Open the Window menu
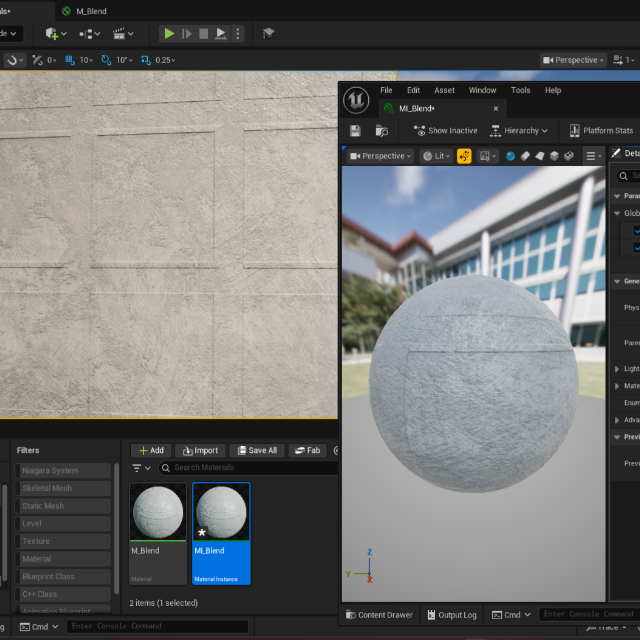Viewport: 640px width, 640px height. [482, 90]
